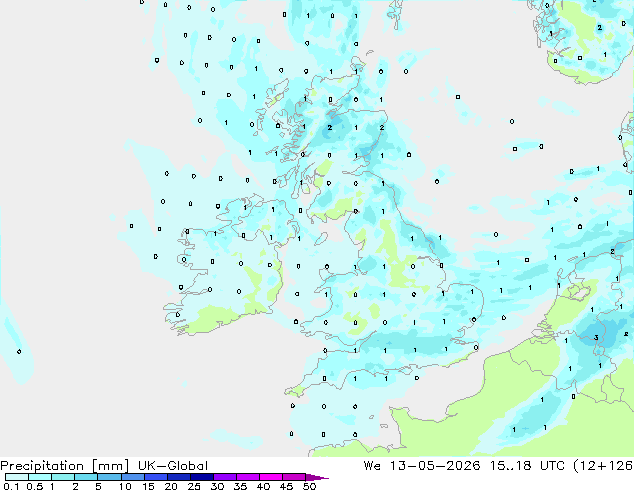Click the '35' label on legend scale
The image size is (634, 490).
[240, 486]
